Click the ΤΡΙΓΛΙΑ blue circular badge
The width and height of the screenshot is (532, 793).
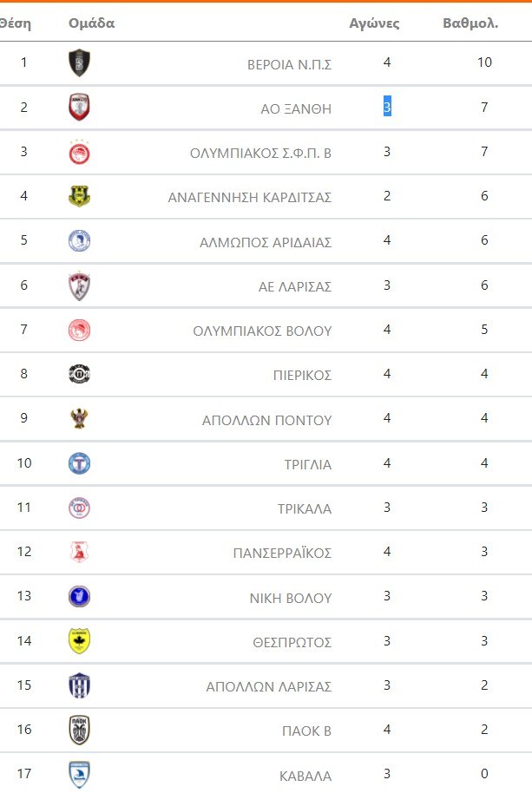[79, 463]
